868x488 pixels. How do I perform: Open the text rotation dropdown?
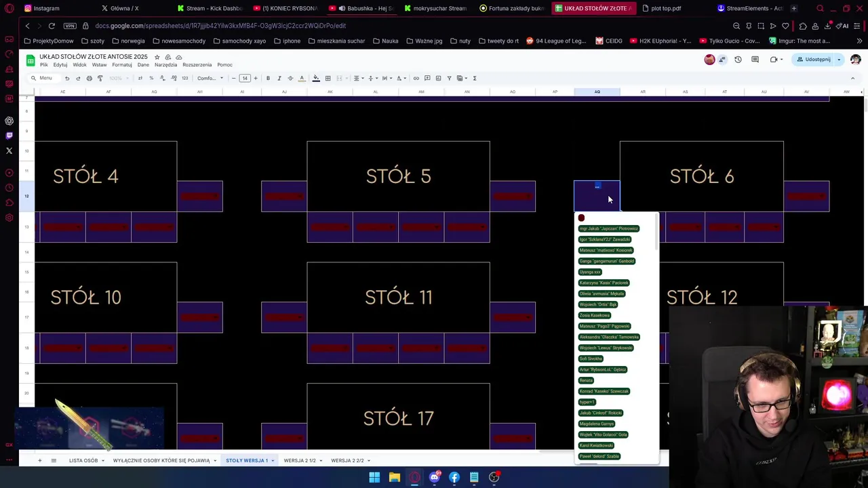coord(401,78)
